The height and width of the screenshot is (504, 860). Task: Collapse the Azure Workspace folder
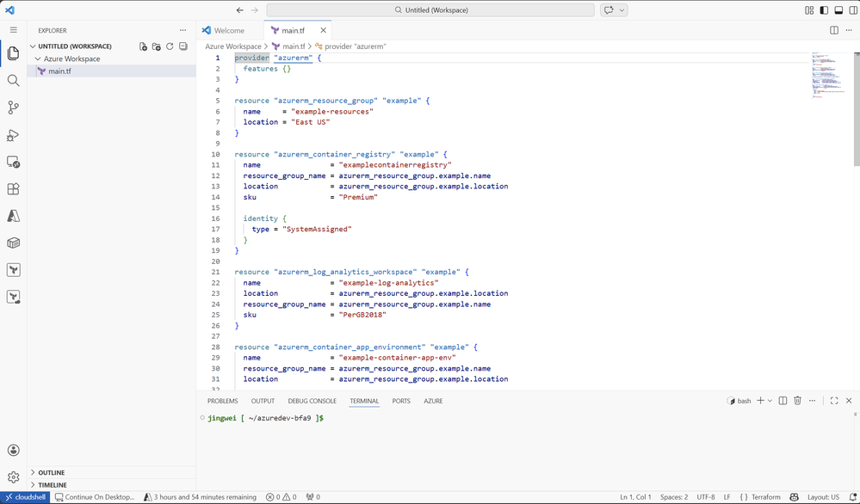[71, 58]
